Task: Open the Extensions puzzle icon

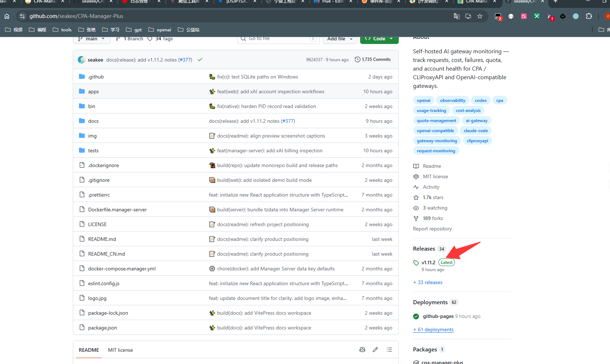Action: pos(589,16)
